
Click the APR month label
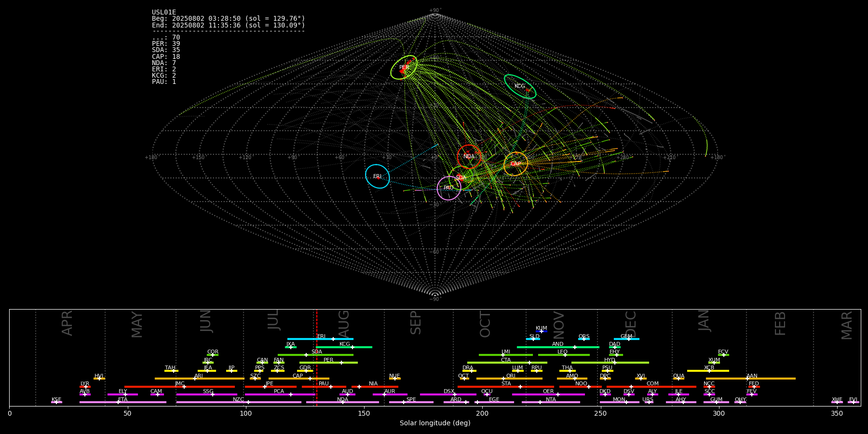pos(67,323)
